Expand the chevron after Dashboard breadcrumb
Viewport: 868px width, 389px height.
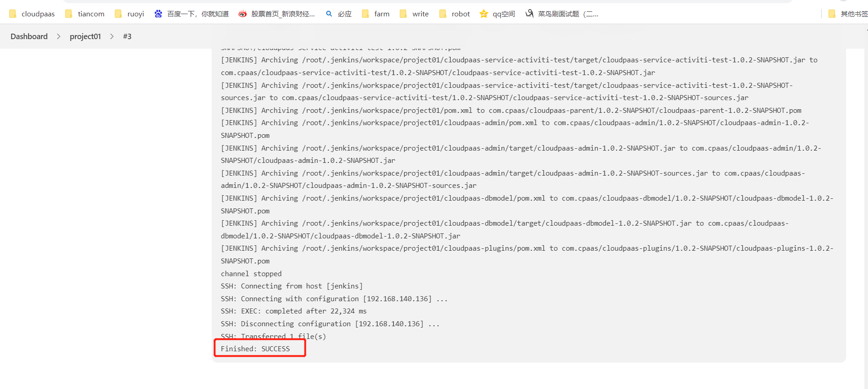59,36
